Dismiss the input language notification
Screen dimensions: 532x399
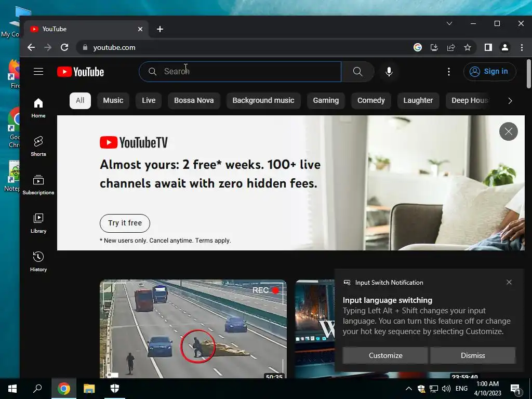[473, 355]
